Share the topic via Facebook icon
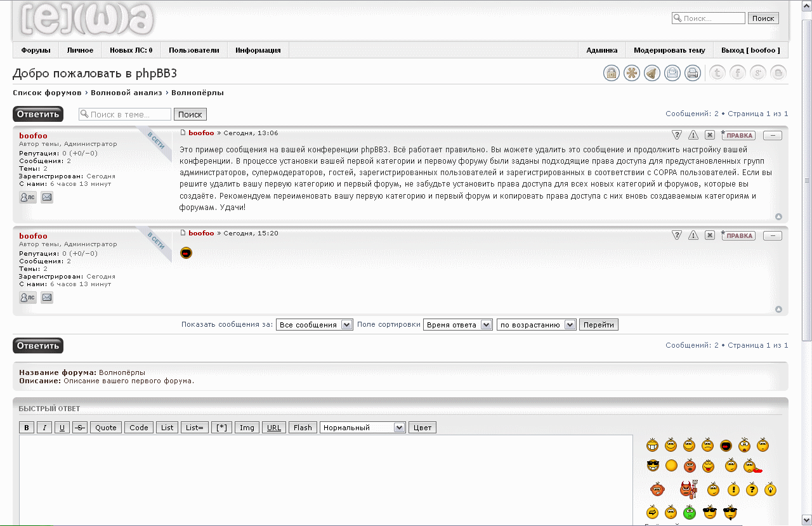Screen dimensions: 812x526 737,73
